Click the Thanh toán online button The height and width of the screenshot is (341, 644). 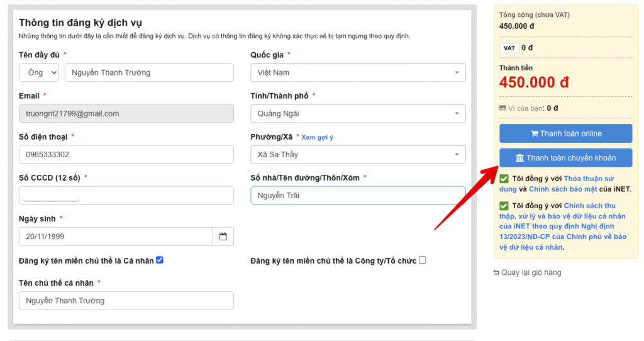coord(565,133)
